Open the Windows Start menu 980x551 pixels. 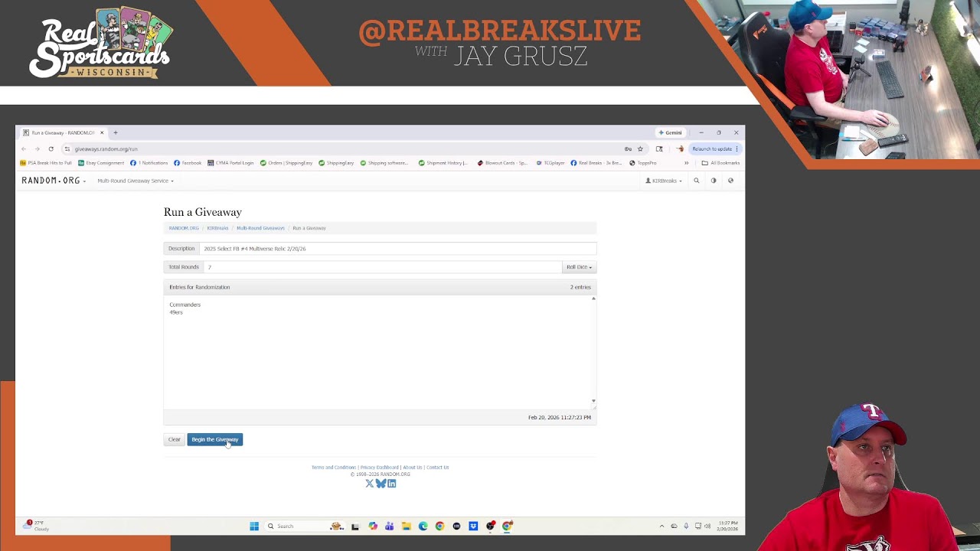pos(254,527)
